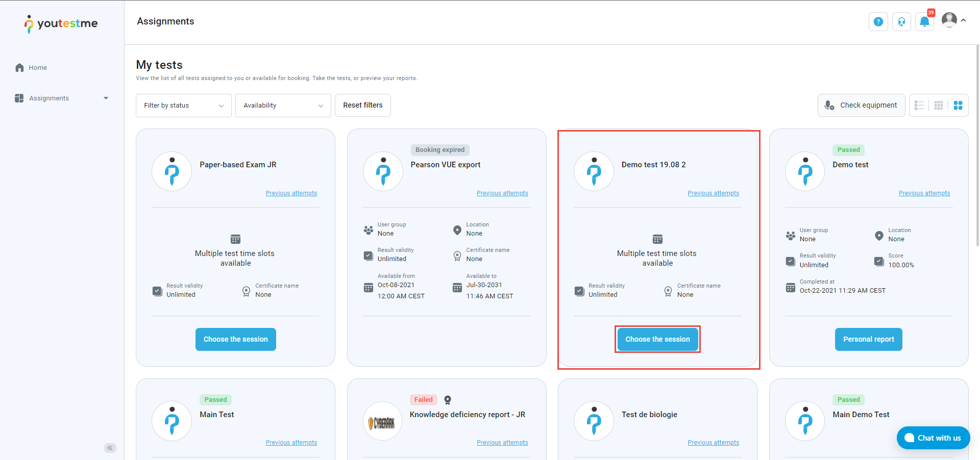This screenshot has width=980, height=460.
Task: Open the Chat with us widget
Action: point(933,438)
